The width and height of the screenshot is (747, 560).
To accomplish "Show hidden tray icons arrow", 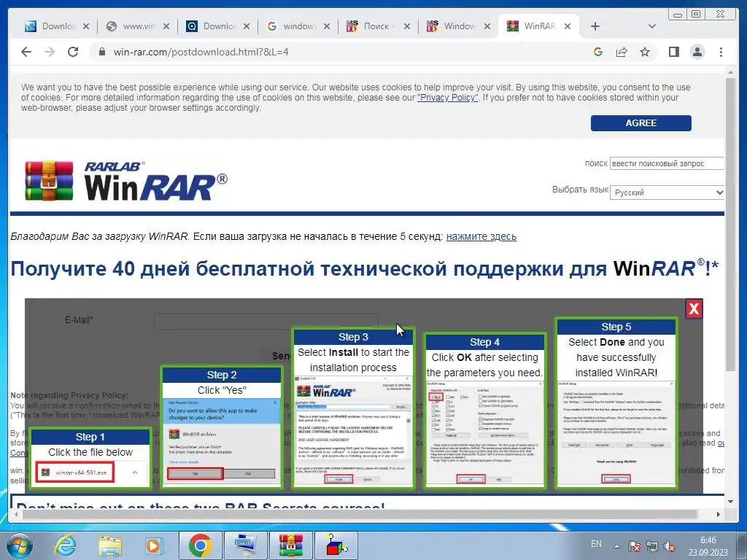I will pos(616,546).
